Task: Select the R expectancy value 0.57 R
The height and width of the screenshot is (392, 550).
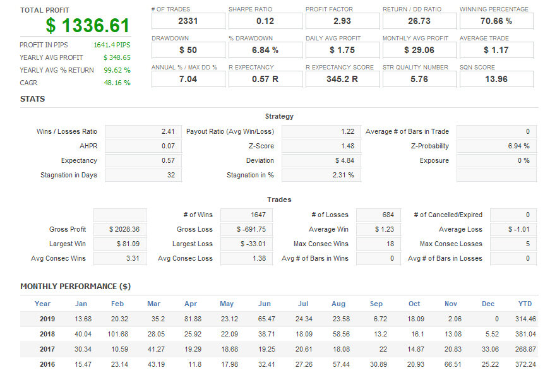Action: 265,80
